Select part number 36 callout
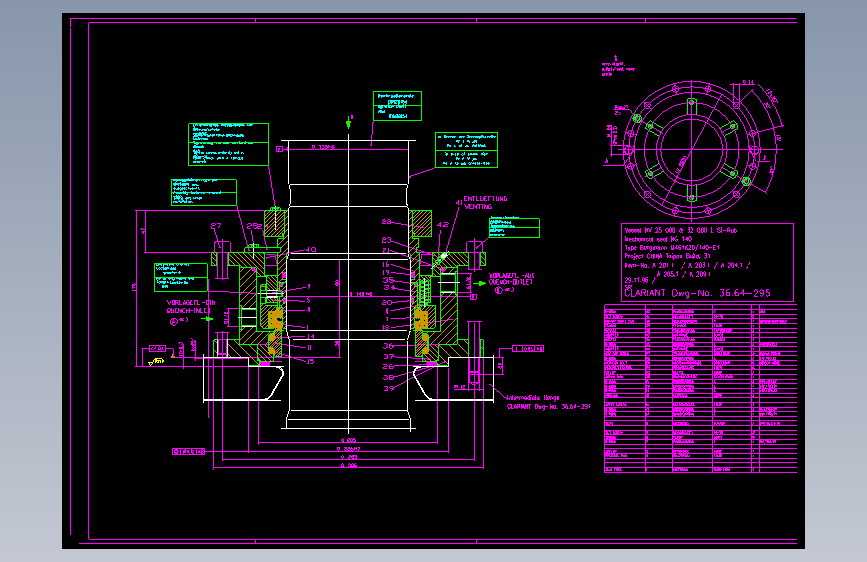The image size is (867, 562). (389, 346)
